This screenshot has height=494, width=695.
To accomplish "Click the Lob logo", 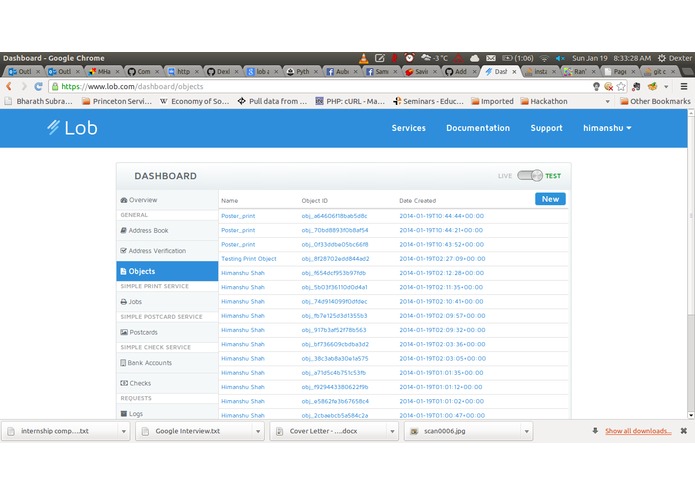I will point(72,128).
